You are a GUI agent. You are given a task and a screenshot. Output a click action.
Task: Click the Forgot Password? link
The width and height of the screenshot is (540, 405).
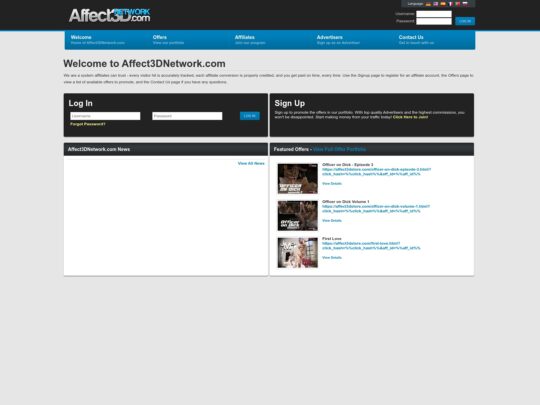[88, 124]
